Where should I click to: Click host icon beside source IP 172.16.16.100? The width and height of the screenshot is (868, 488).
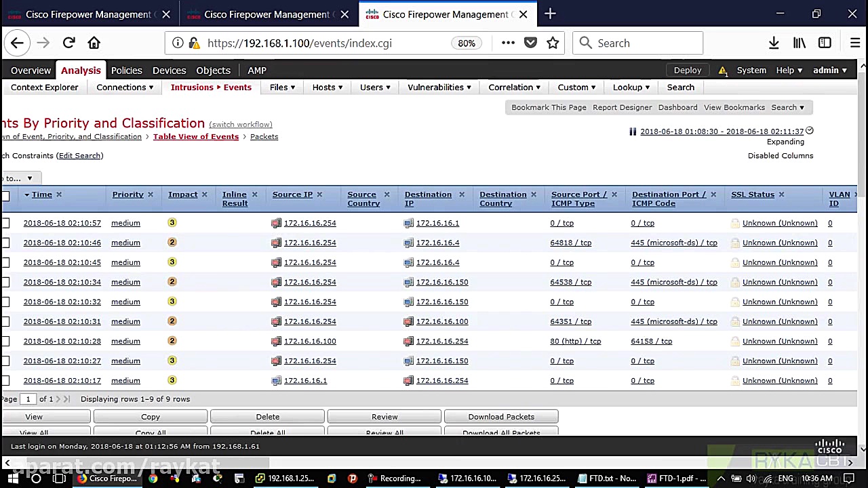tap(276, 341)
